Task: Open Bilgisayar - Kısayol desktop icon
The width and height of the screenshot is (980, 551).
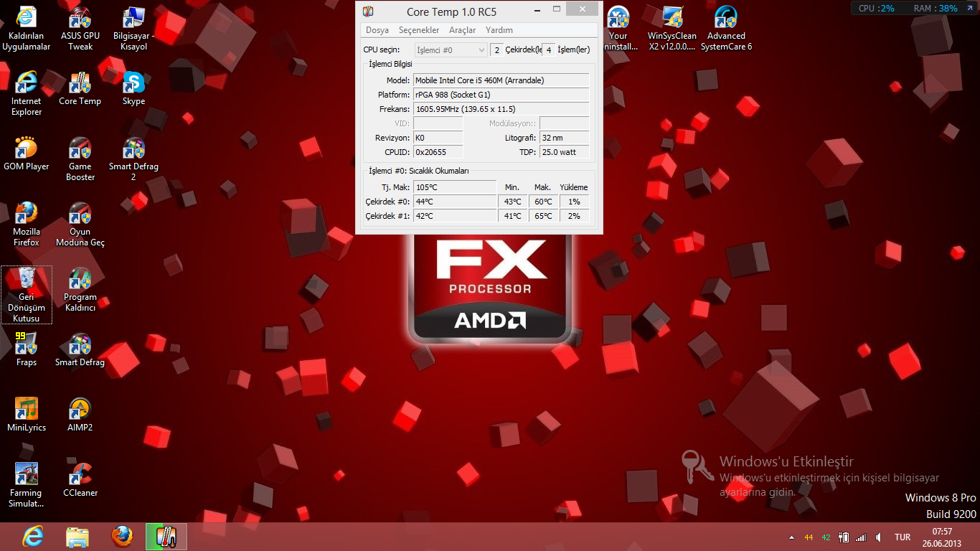Action: coord(133,29)
